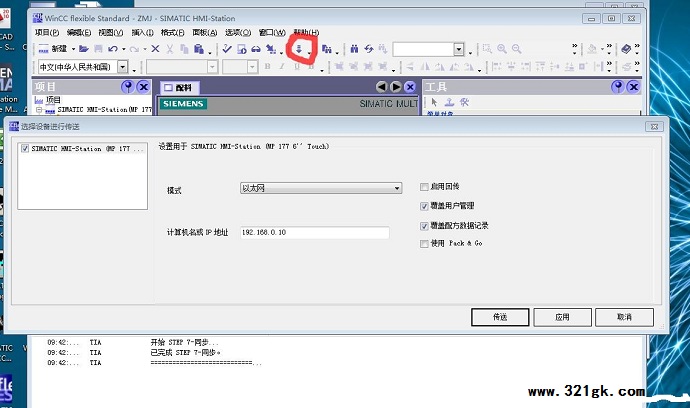The width and height of the screenshot is (690, 408).
Task: Click the pin icon on 项目 panel
Action: tap(127, 87)
